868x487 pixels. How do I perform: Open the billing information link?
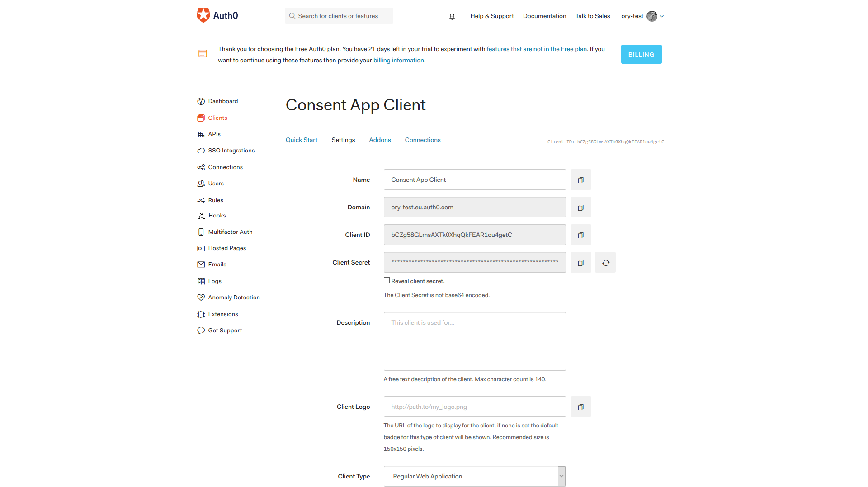[399, 61]
